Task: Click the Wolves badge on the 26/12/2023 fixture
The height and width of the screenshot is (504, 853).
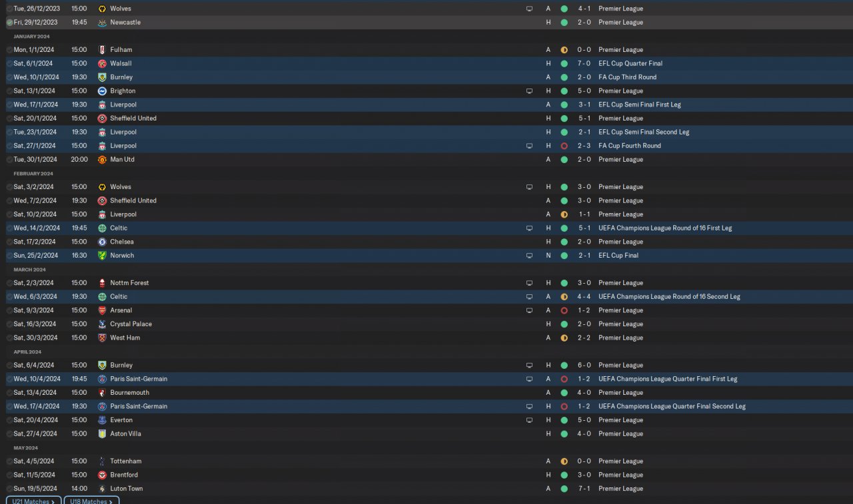Action: pyautogui.click(x=102, y=9)
